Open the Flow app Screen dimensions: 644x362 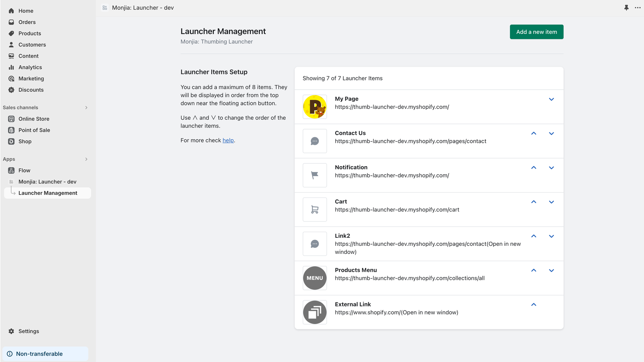(x=24, y=170)
